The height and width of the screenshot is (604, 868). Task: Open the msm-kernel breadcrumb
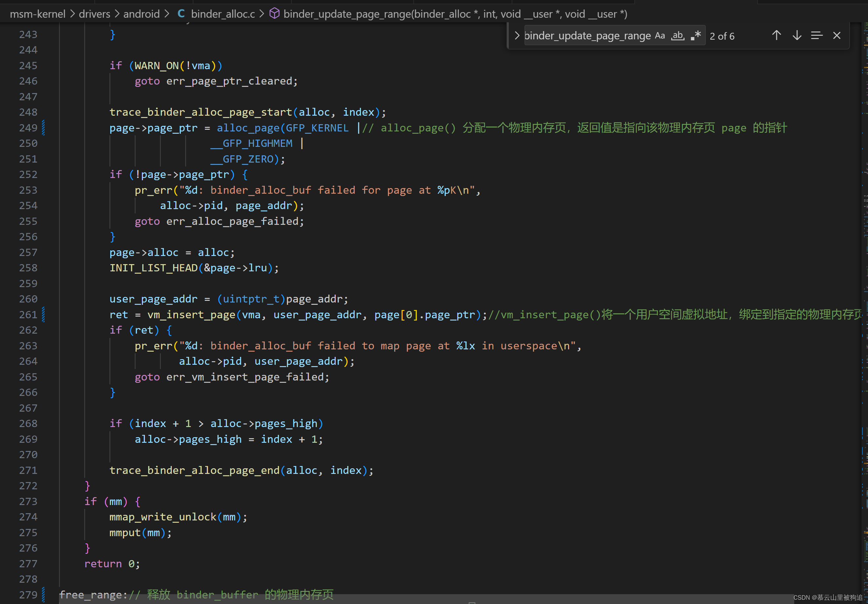(x=37, y=14)
